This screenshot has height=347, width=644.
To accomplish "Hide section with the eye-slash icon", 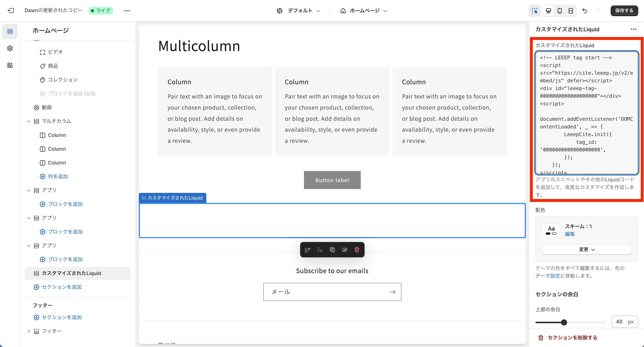I will pos(344,250).
